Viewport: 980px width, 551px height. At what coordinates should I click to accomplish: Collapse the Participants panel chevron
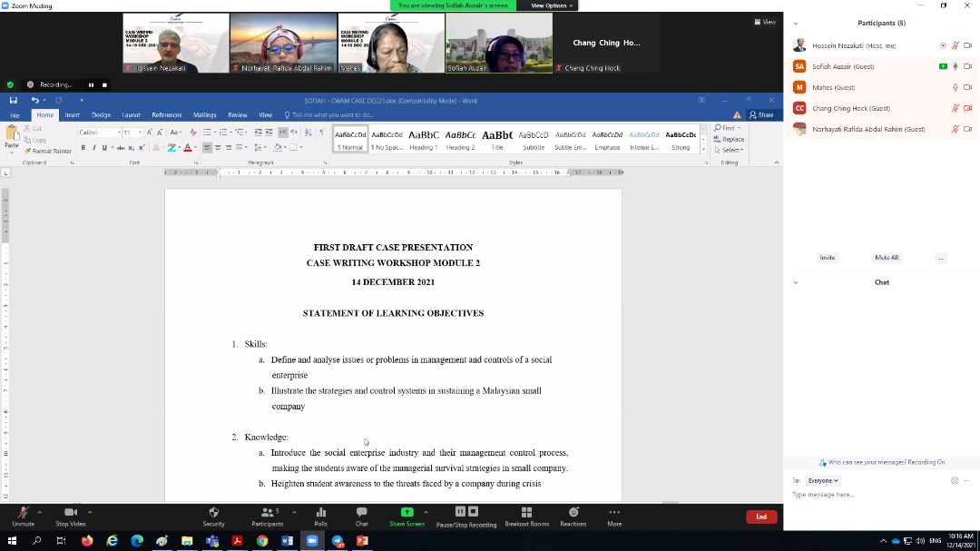(796, 23)
